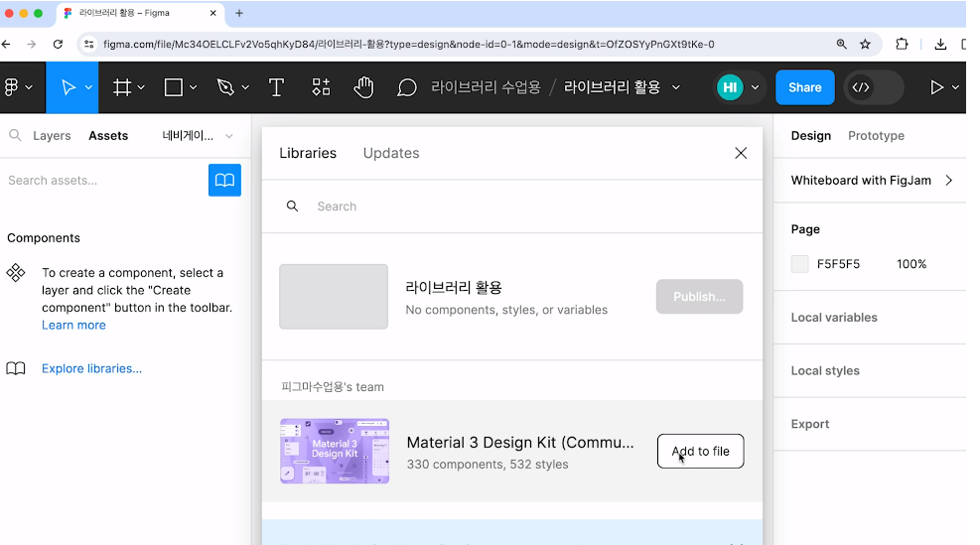Viewport: 980px width, 545px height.
Task: Click the search icon in left panel
Action: [x=15, y=135]
